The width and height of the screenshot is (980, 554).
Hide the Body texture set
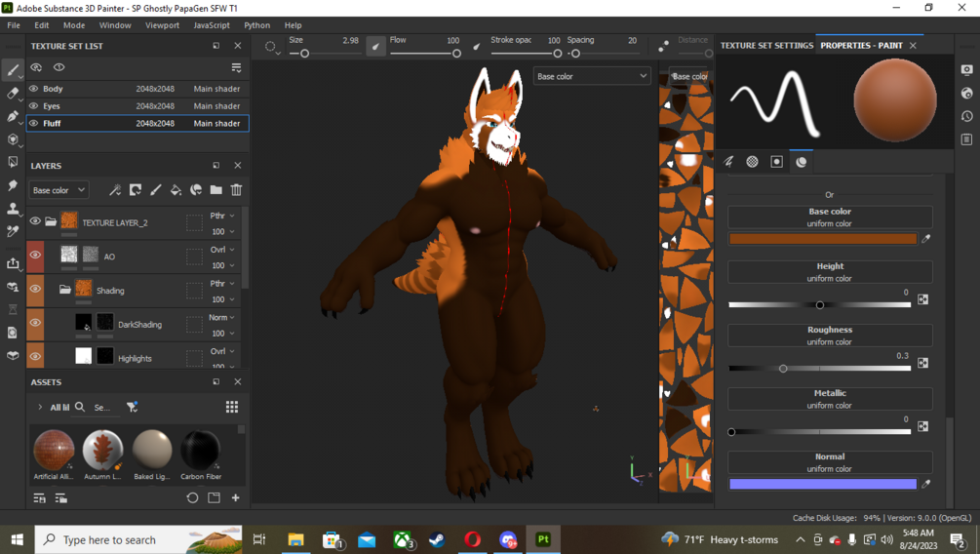pos(34,89)
